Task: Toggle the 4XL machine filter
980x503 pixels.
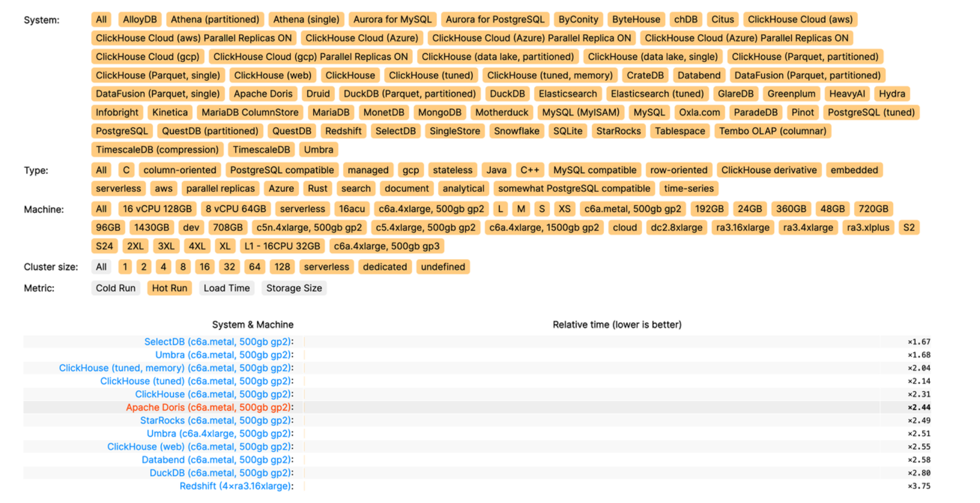Action: pos(197,246)
